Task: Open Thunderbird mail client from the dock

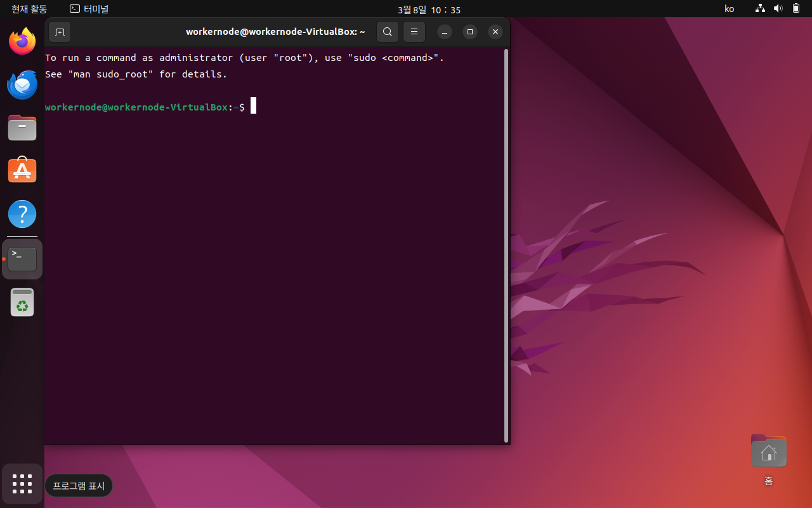Action: point(22,84)
